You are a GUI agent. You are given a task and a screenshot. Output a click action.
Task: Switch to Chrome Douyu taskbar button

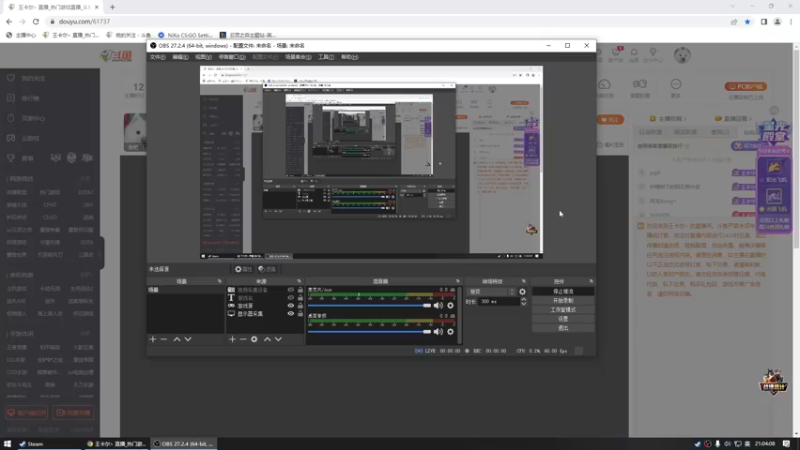click(116, 444)
